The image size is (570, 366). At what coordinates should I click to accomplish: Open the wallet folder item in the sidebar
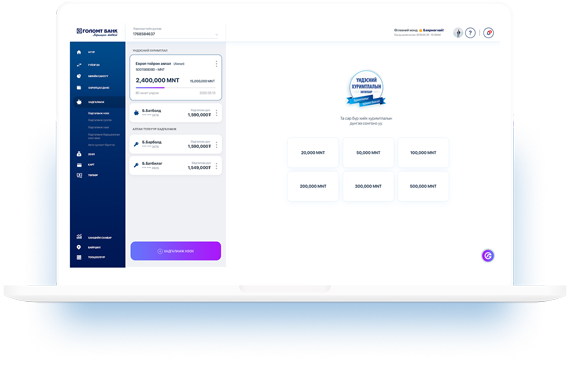93,88
